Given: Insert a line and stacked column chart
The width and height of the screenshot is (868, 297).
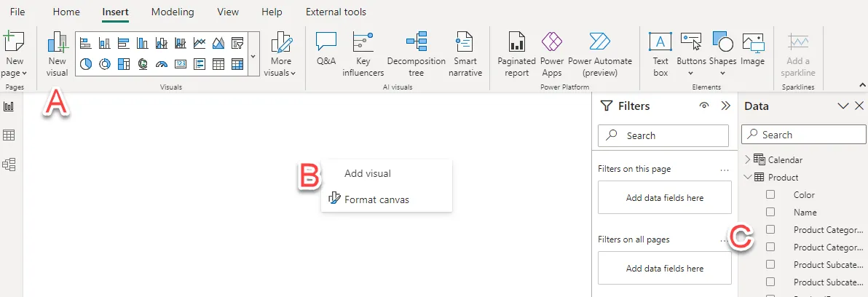Looking at the screenshot, I should (162, 43).
